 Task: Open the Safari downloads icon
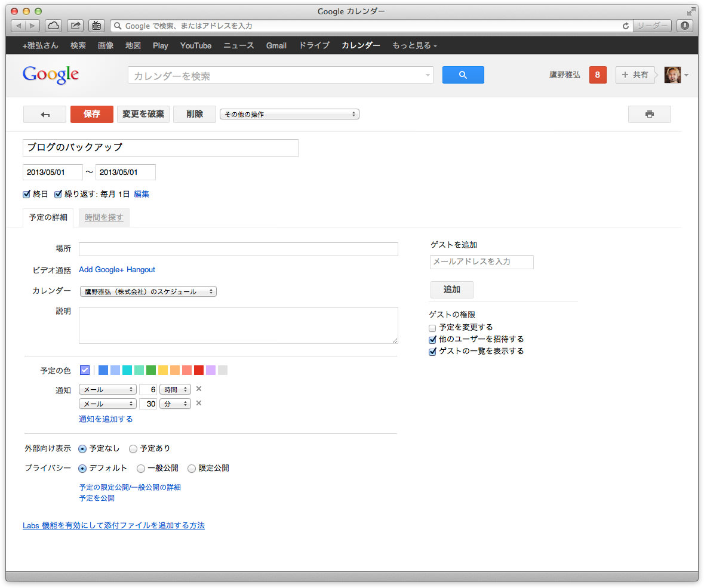(685, 26)
